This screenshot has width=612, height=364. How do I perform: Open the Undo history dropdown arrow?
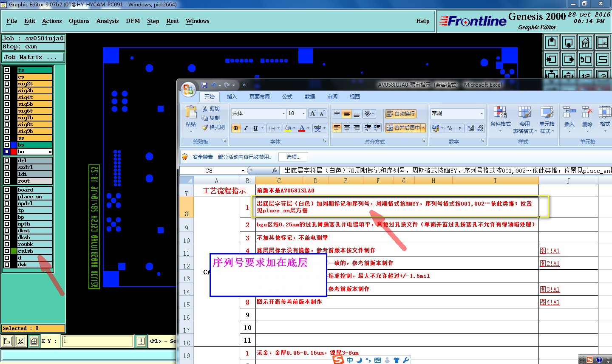(220, 85)
